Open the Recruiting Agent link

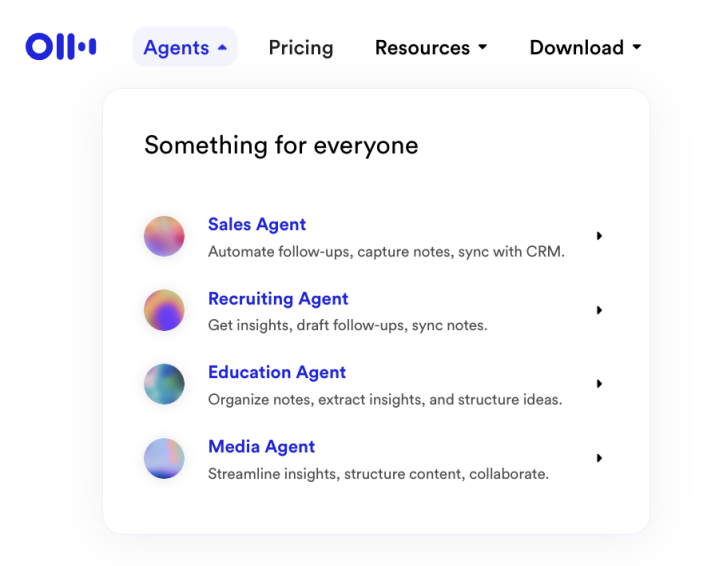tap(278, 299)
